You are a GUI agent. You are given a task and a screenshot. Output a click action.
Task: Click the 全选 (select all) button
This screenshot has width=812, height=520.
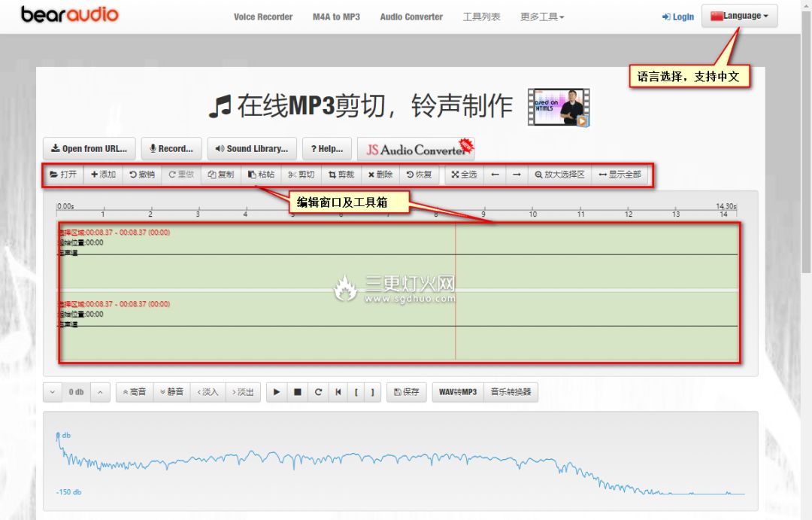(464, 175)
